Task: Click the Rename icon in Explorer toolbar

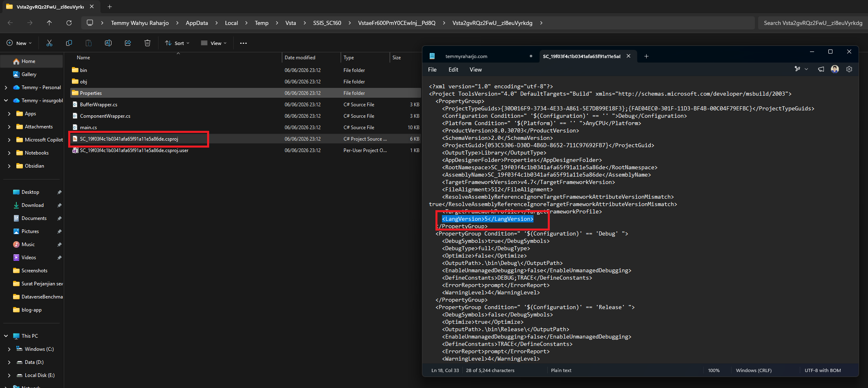Action: tap(108, 43)
